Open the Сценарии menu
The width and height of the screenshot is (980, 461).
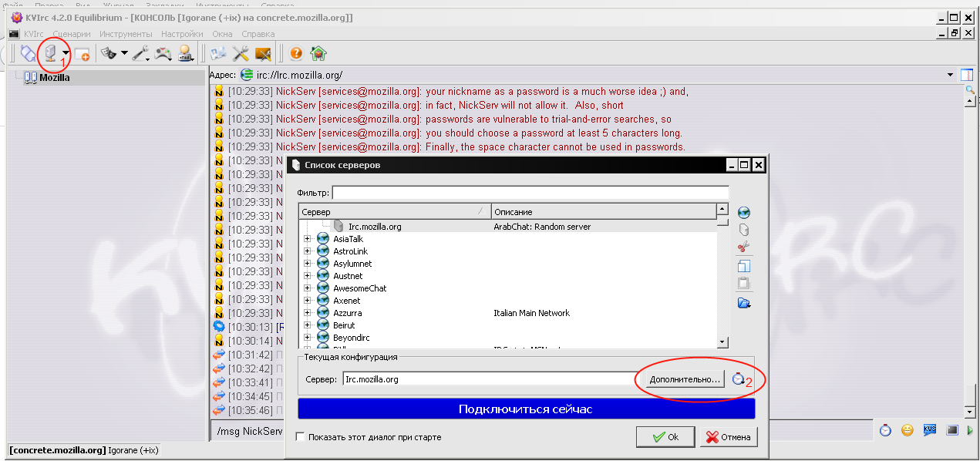[72, 34]
